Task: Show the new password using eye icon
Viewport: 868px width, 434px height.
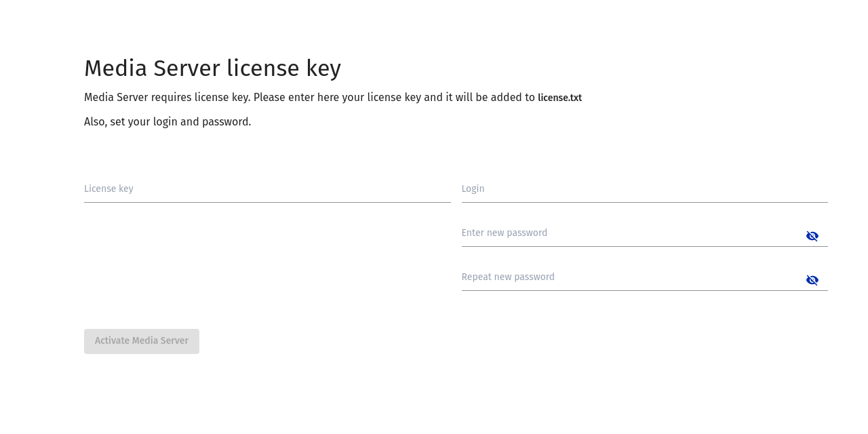Action: click(812, 236)
